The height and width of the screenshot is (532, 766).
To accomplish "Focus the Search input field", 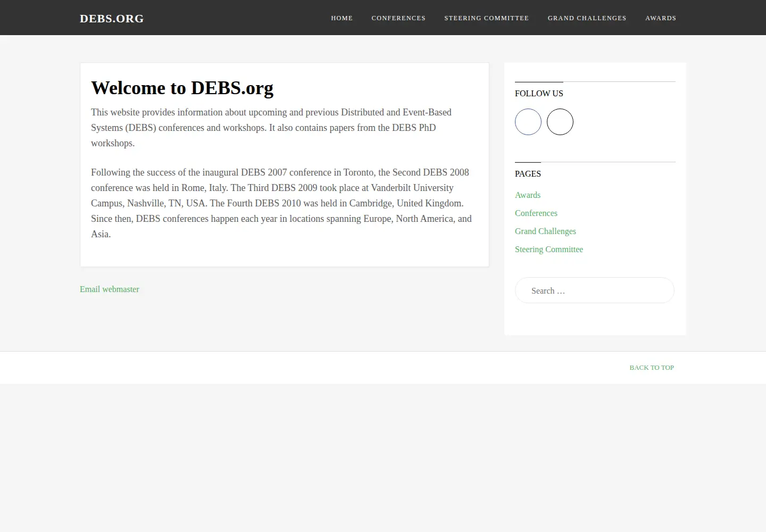I will 595,290.
